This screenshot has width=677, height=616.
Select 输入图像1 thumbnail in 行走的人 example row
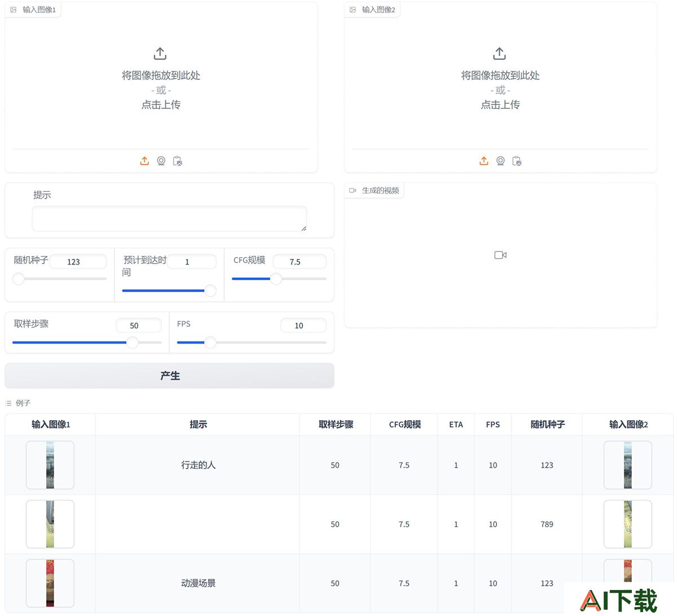pyautogui.click(x=50, y=465)
